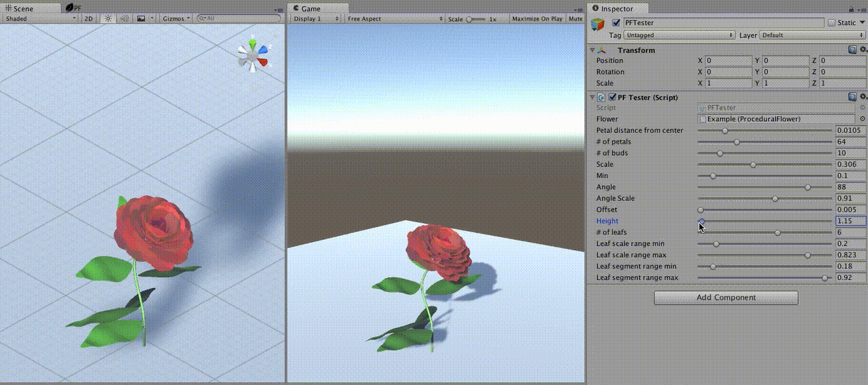The height and width of the screenshot is (385, 868).
Task: Click Height slider handle
Action: [x=702, y=221]
